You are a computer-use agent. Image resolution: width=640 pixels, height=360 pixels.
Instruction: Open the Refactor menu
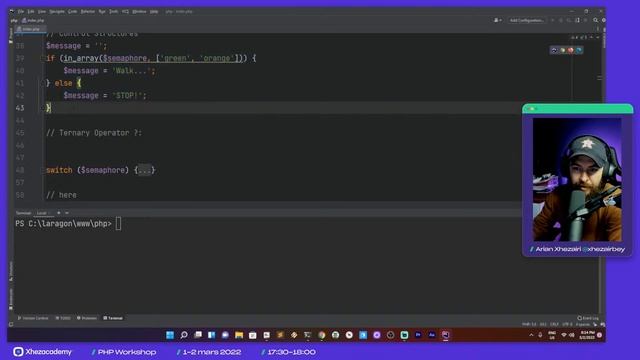(88, 11)
